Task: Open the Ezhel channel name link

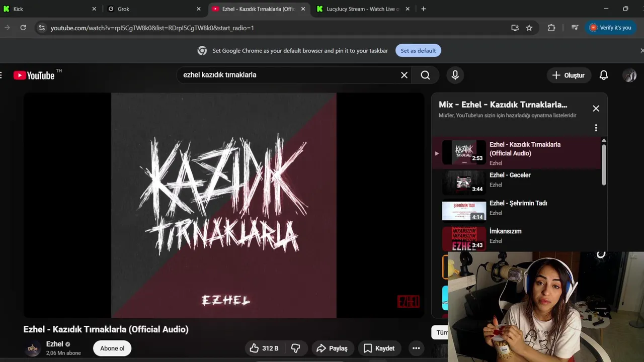Action: click(54, 344)
